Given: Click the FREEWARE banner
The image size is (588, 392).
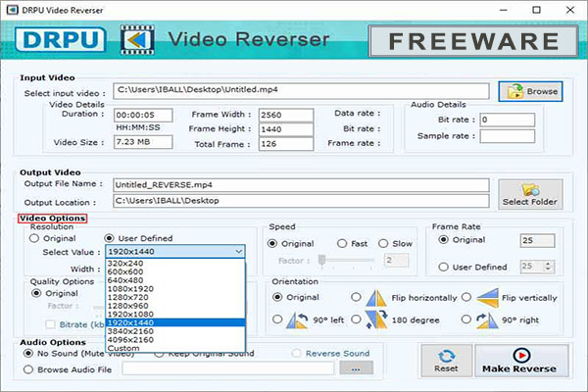Looking at the screenshot, I should [x=473, y=41].
